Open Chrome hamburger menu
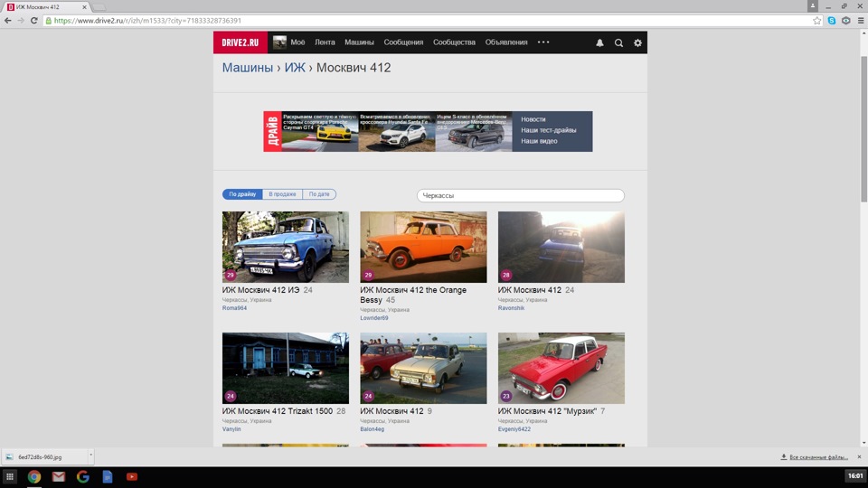Viewport: 868px width, 488px height. (861, 21)
